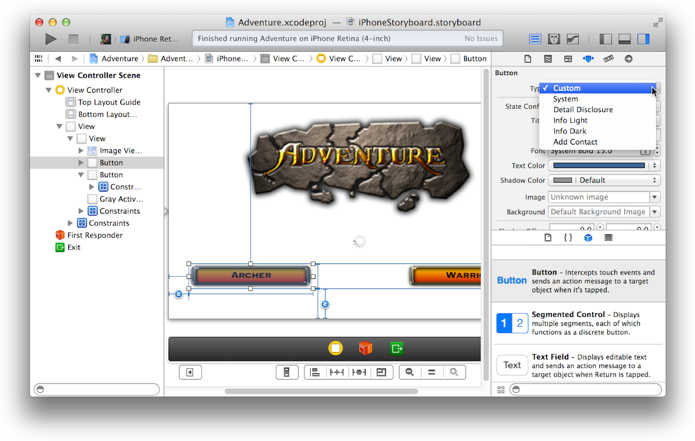Viewport: 695px width, 441px height.
Task: Choose System in Type menu
Action: [x=597, y=99]
